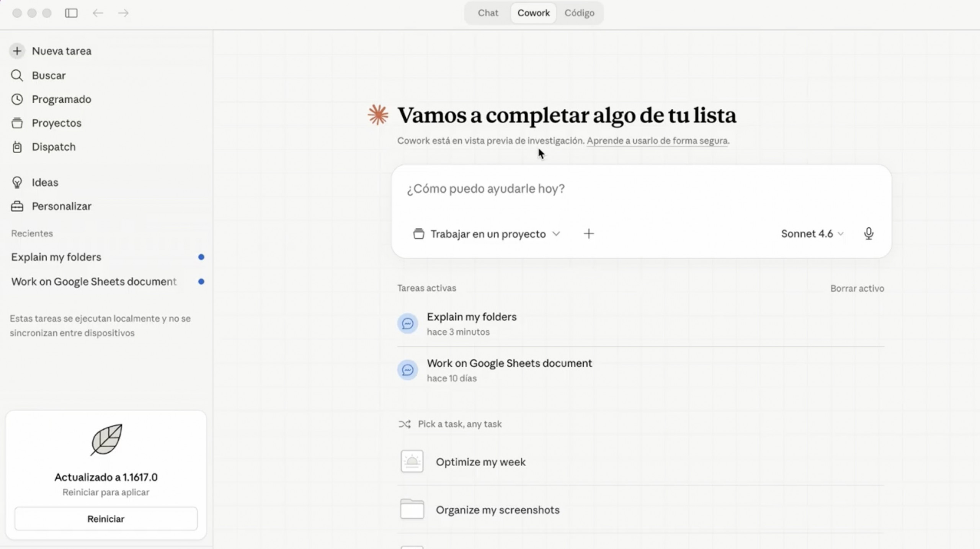Image resolution: width=980 pixels, height=549 pixels.
Task: Open Proyectos from the sidebar
Action: (56, 123)
